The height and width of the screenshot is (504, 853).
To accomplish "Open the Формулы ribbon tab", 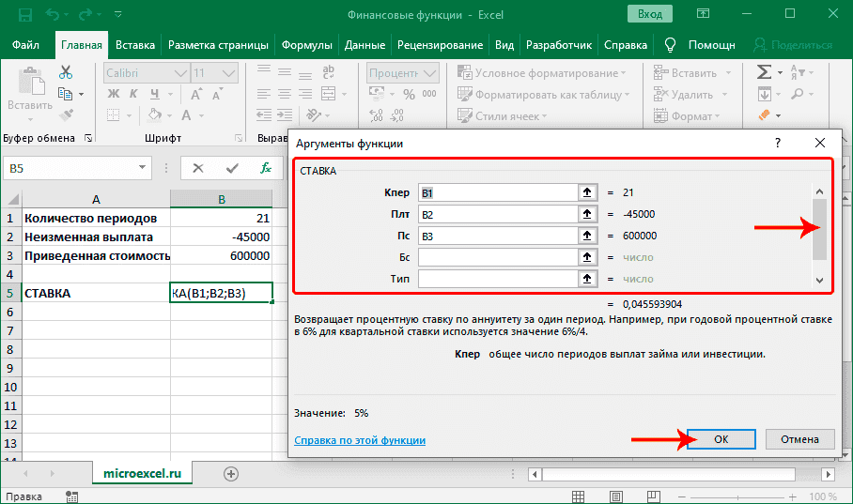I will (306, 45).
